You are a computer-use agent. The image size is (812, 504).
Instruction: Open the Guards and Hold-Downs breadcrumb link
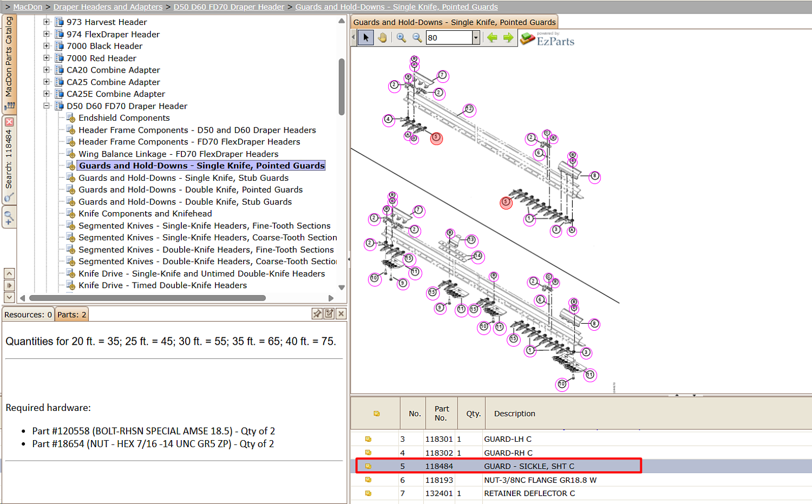tap(396, 7)
